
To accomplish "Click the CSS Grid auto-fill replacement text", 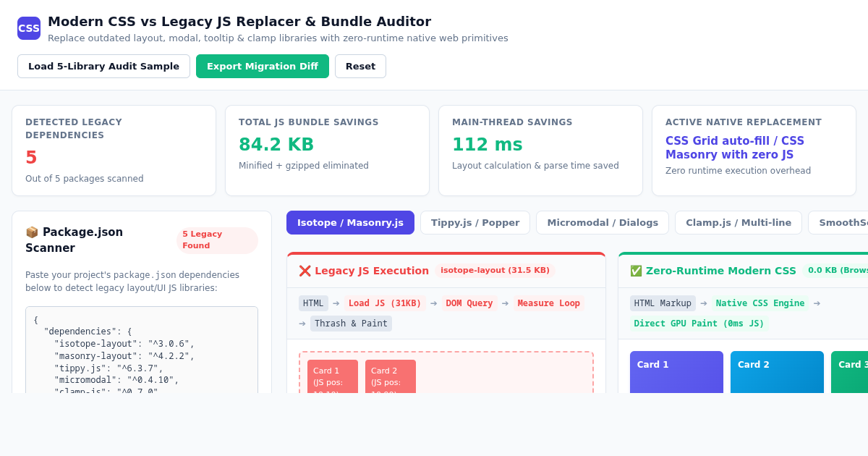I will point(735,148).
